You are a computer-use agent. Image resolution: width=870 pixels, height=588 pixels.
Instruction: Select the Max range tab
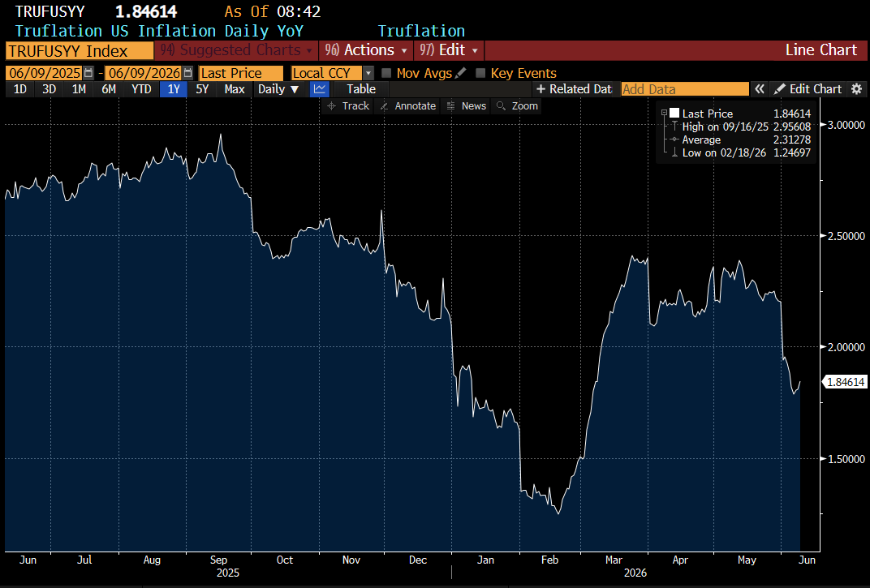[235, 88]
